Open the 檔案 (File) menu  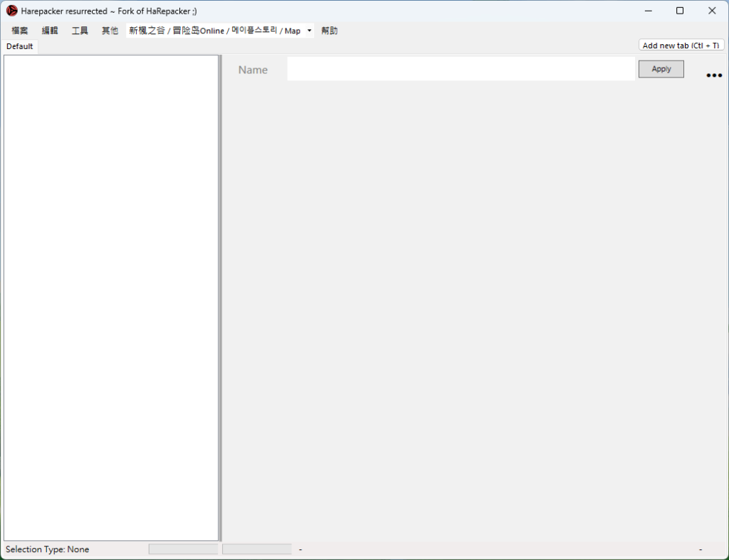pos(20,31)
